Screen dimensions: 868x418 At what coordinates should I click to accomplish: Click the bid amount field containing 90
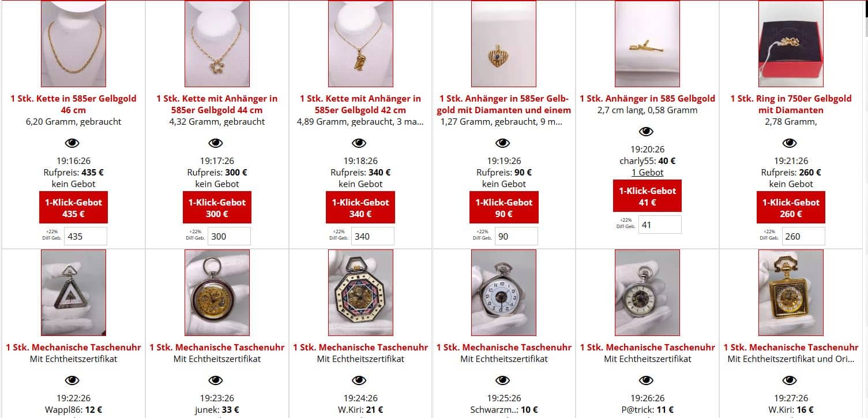click(516, 236)
